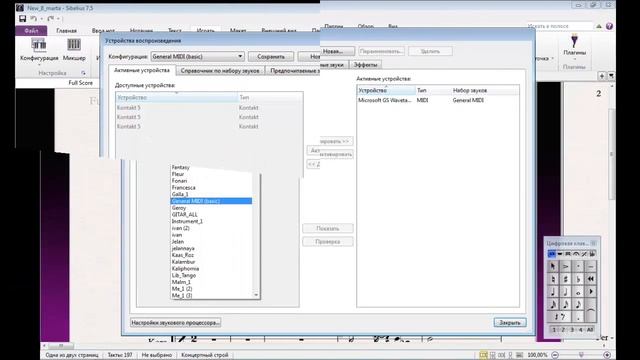Open the Конфигурация combo box in dialog
This screenshot has height=360, width=640.
click(198, 56)
